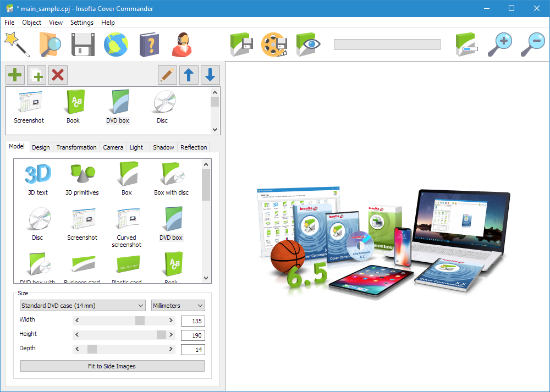Choose Curved screenshot model
Screen dimensions: 550x392
tap(127, 228)
